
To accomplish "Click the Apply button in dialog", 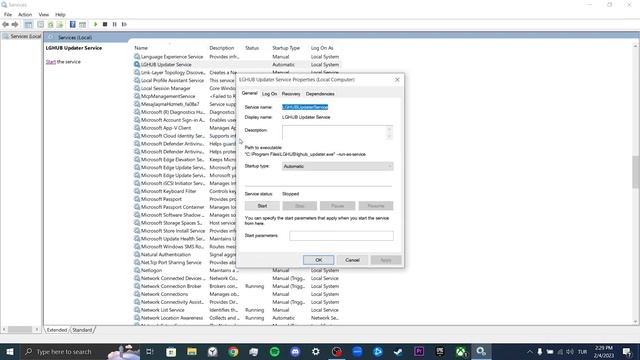I will coord(386,260).
